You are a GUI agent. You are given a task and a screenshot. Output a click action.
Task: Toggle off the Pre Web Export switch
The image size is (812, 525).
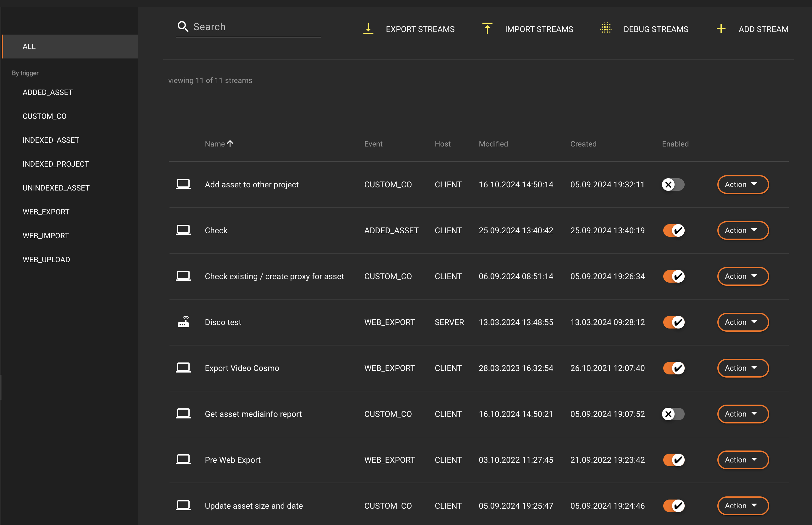[x=674, y=460]
